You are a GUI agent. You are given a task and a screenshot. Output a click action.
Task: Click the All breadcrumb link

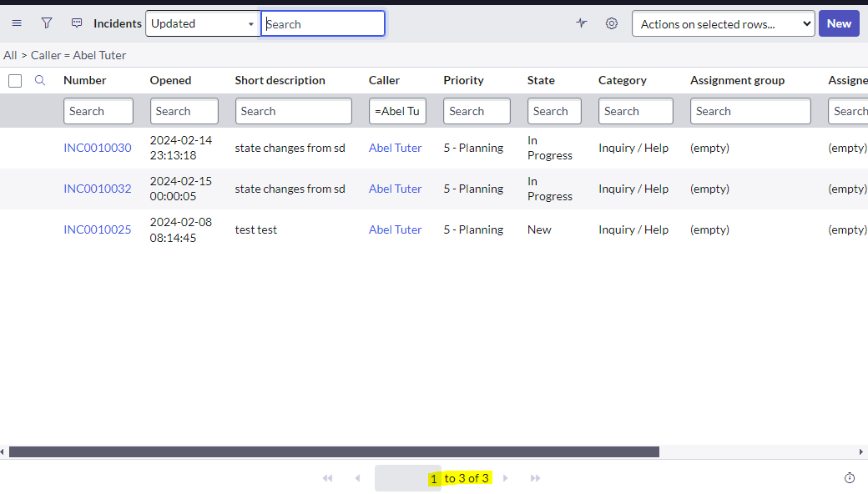click(10, 55)
